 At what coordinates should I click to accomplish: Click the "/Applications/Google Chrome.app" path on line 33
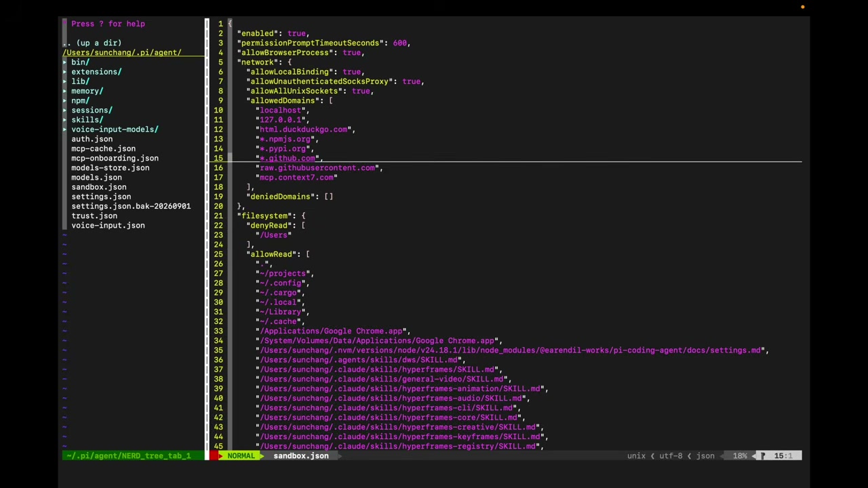(x=331, y=331)
